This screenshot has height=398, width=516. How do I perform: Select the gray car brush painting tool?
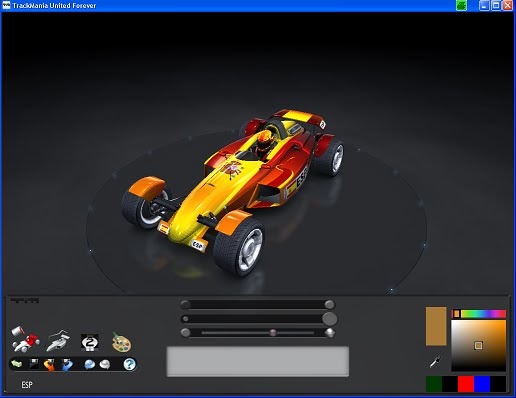pos(58,341)
